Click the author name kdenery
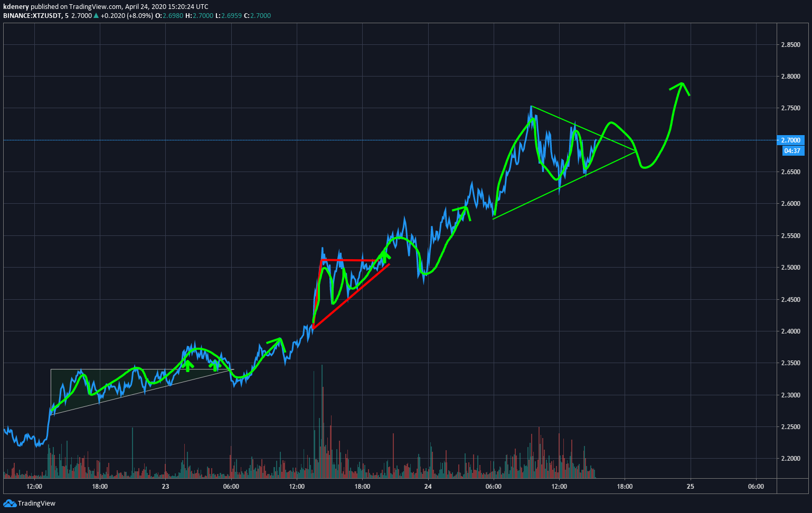Screen dimensions: 812x513 [16, 7]
